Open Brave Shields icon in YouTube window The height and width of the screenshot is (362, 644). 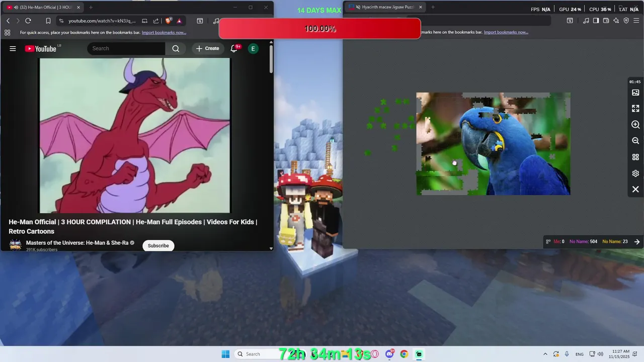169,21
